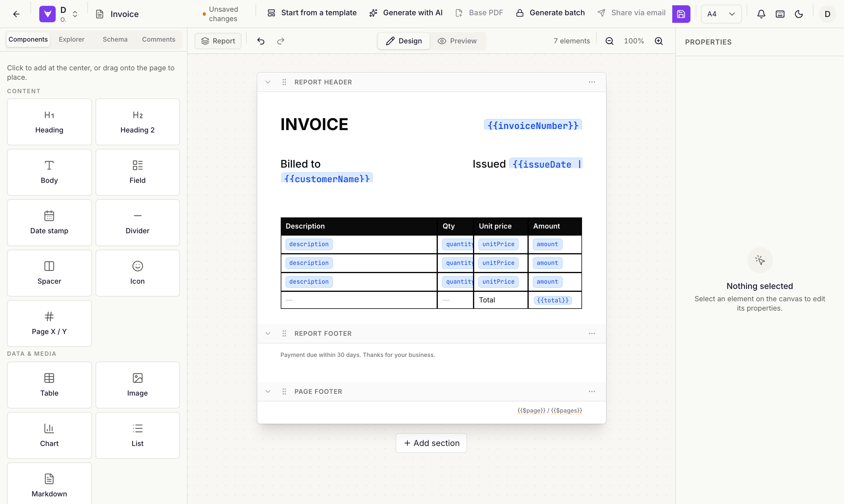Add a Date stamp component
The image size is (844, 504).
[x=49, y=223]
